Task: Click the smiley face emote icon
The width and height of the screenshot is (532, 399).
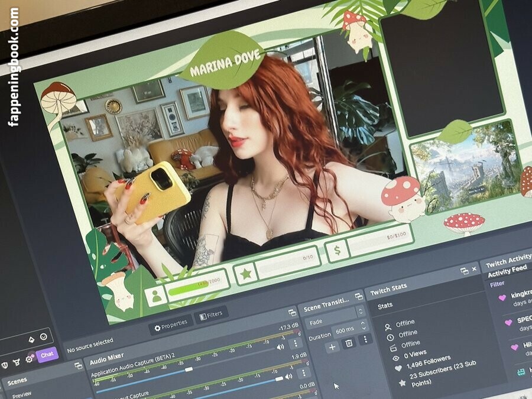Action: (x=43, y=337)
